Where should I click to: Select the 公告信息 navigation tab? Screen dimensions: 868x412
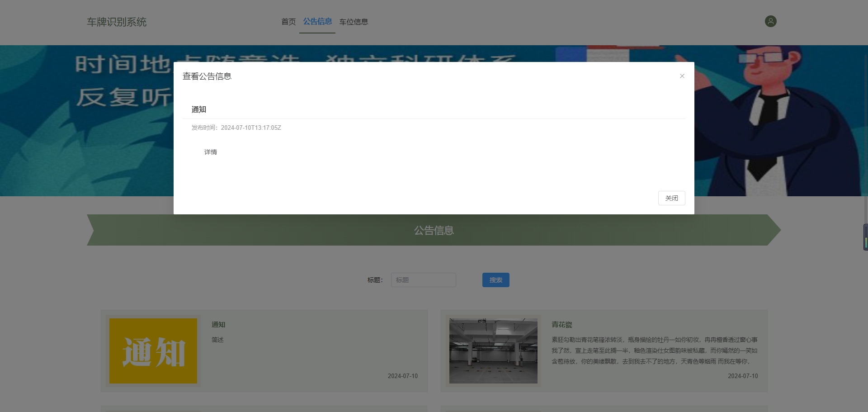point(317,21)
